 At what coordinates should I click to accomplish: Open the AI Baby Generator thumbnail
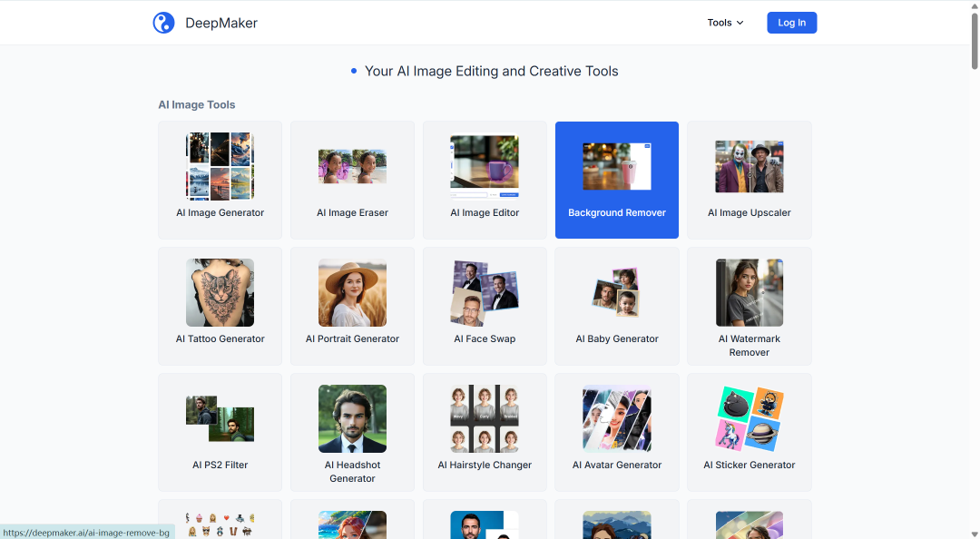[x=617, y=292]
